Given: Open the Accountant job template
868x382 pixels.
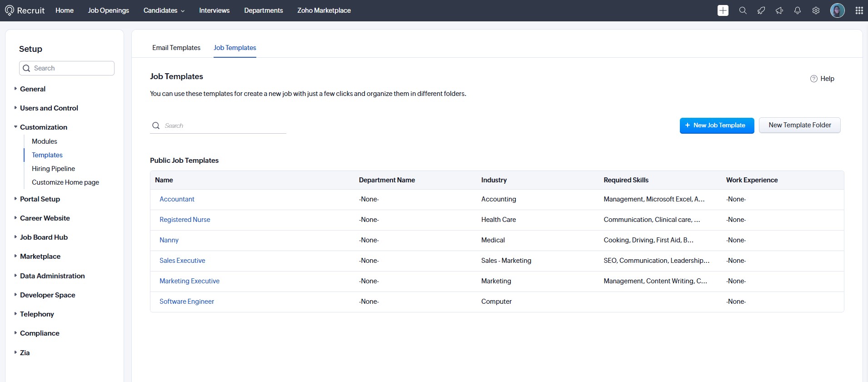Looking at the screenshot, I should pyautogui.click(x=177, y=199).
